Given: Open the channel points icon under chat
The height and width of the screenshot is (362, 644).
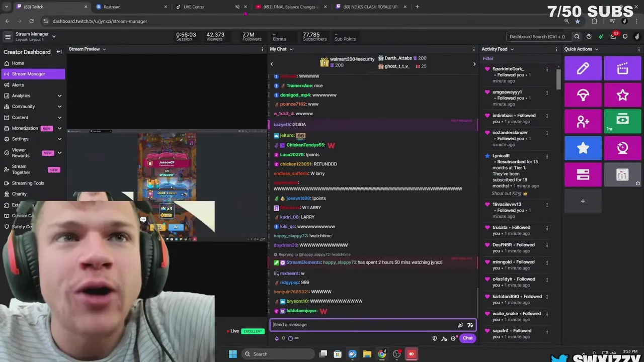Looking at the screenshot, I should pyautogui.click(x=276, y=338).
